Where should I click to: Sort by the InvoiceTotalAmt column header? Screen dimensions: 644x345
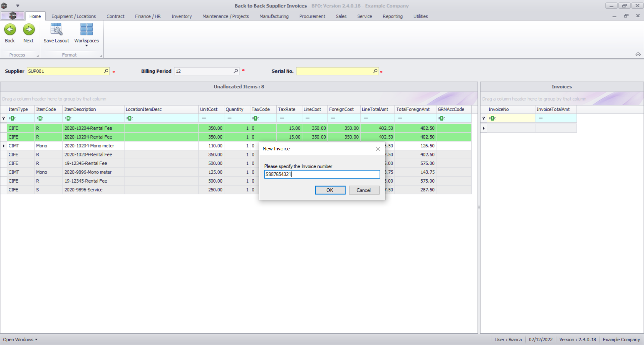click(556, 110)
